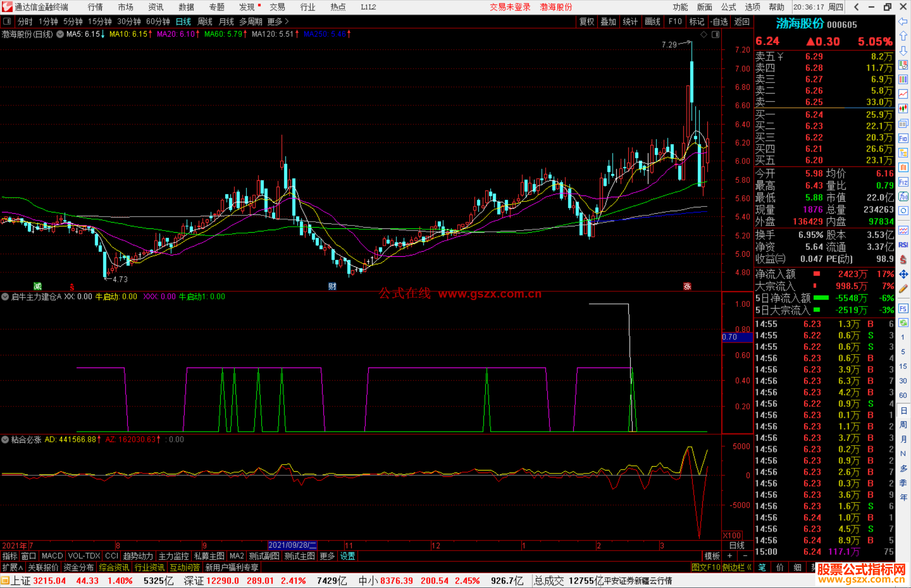Open the 公式 menu in title bar
Viewport: 911px width, 588px height.
728,7
